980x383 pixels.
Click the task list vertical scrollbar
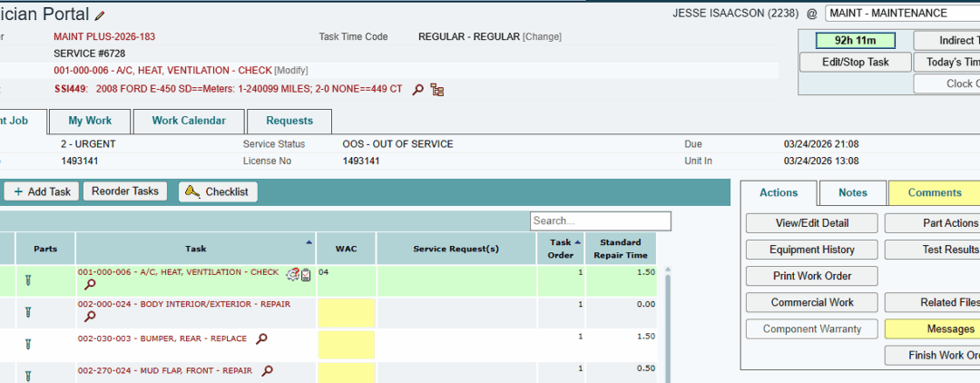point(667,325)
